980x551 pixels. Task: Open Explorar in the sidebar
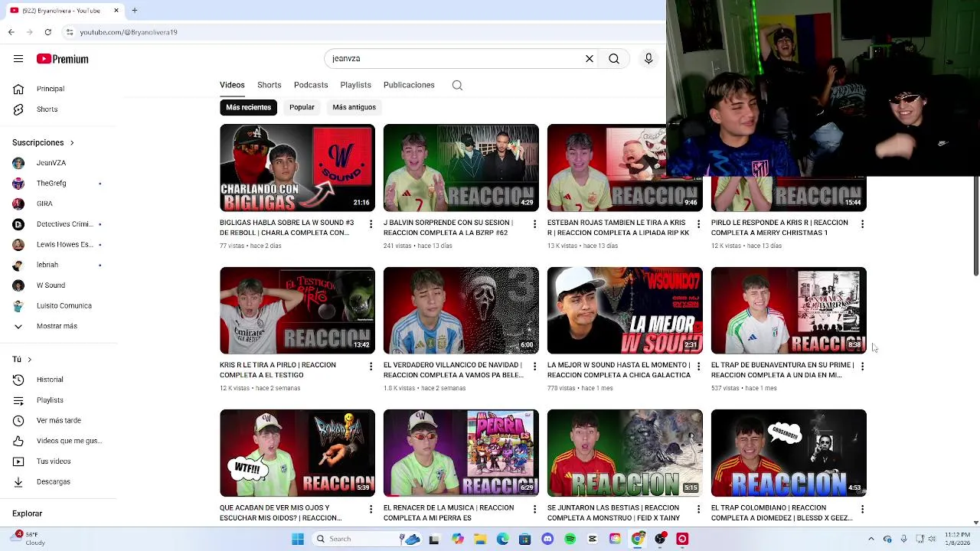coord(27,514)
